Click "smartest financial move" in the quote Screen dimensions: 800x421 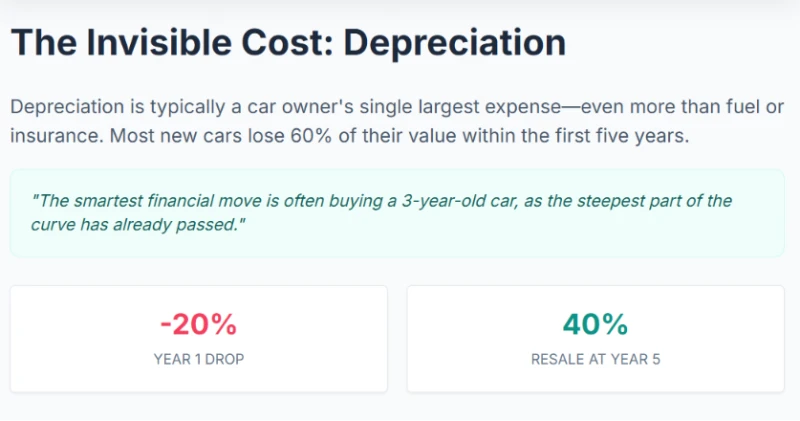click(x=169, y=201)
